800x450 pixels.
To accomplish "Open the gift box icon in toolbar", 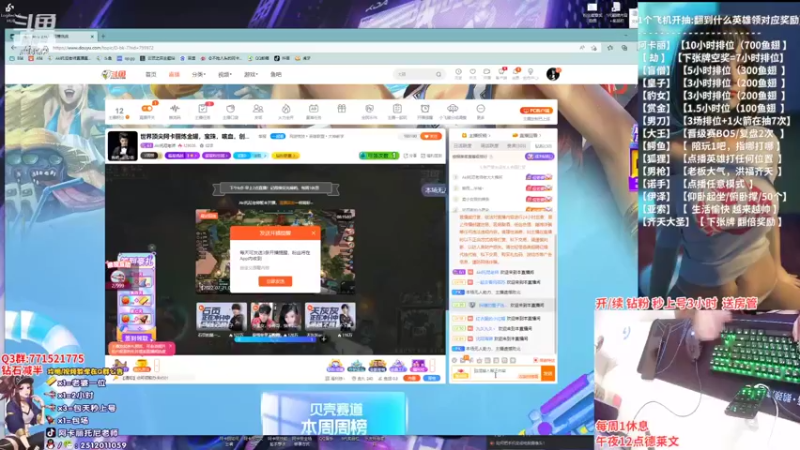I will coord(341,109).
